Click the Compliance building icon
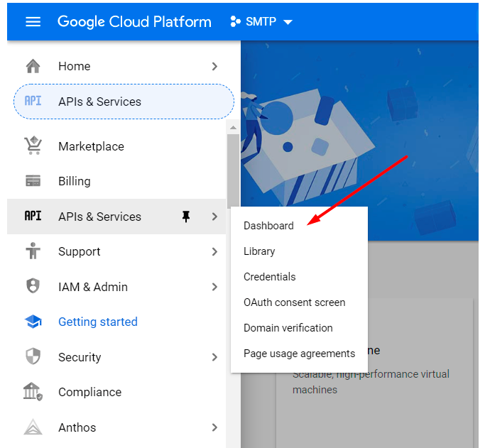 33,392
